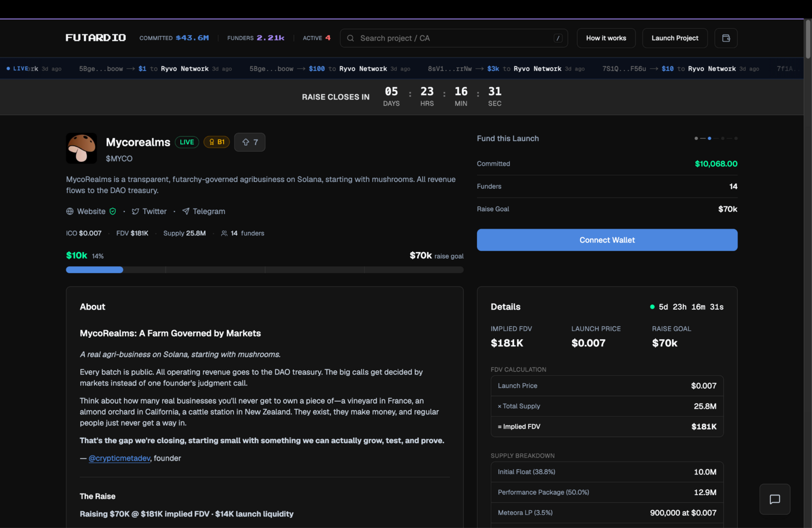Open the chat bubble button

pyautogui.click(x=774, y=499)
